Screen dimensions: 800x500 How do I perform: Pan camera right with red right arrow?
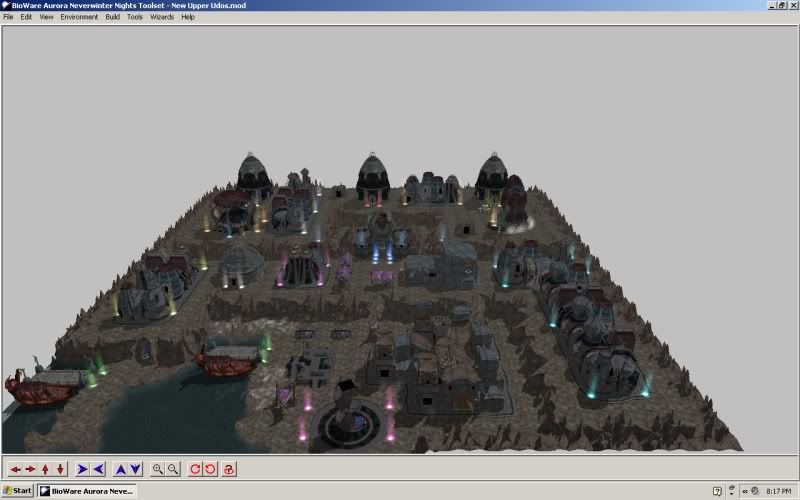click(x=31, y=469)
